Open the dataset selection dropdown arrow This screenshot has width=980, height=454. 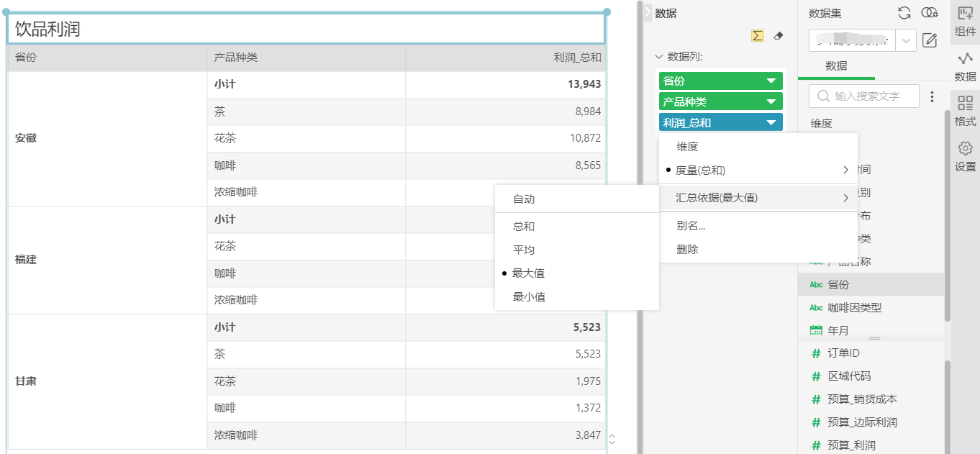click(905, 41)
